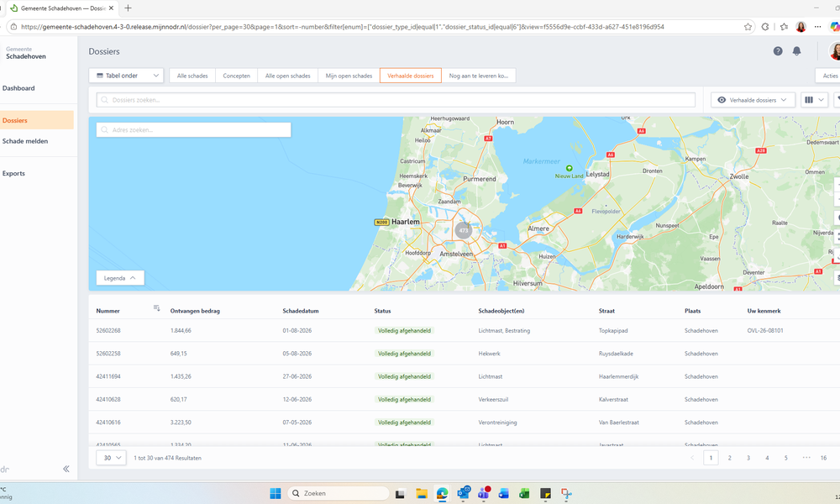
Task: Open the notifications bell
Action: pos(796,51)
